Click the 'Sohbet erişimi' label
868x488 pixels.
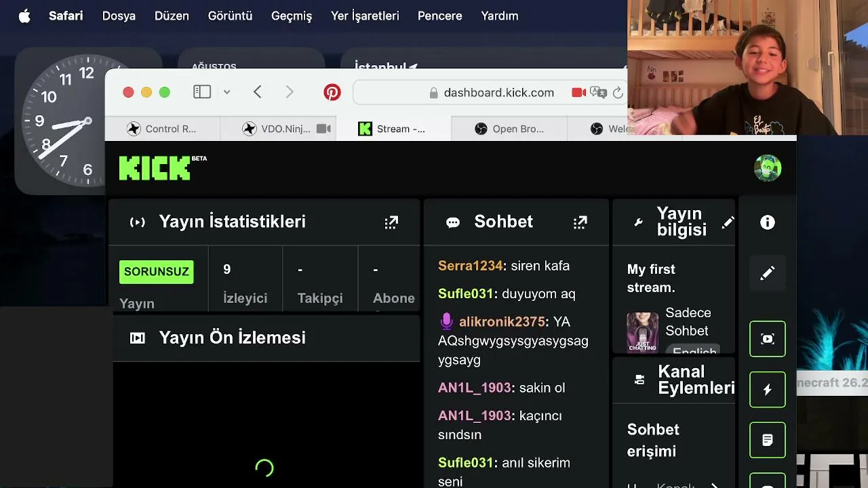653,441
